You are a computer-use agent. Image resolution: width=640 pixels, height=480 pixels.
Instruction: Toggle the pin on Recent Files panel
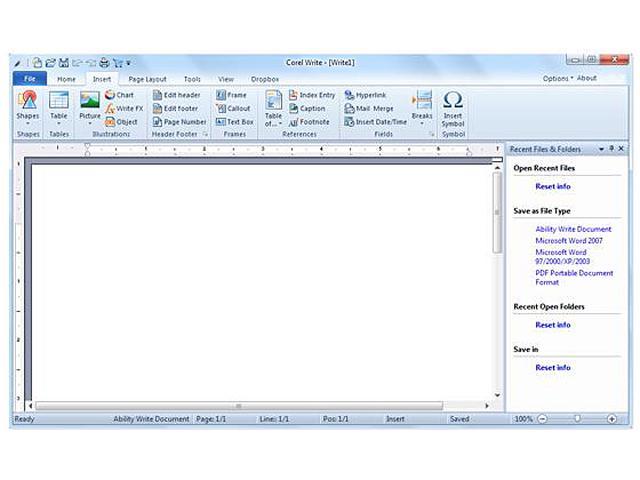pyautogui.click(x=611, y=148)
